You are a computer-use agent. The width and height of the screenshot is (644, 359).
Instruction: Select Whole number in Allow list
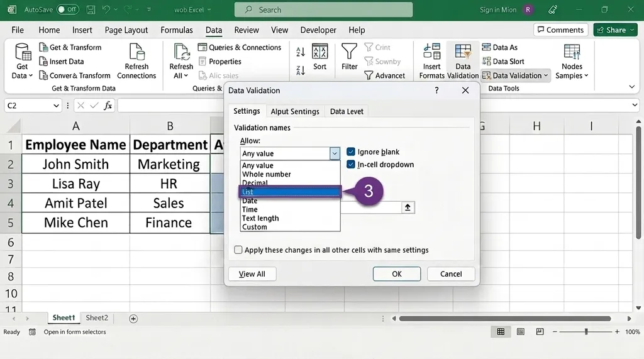pos(290,174)
